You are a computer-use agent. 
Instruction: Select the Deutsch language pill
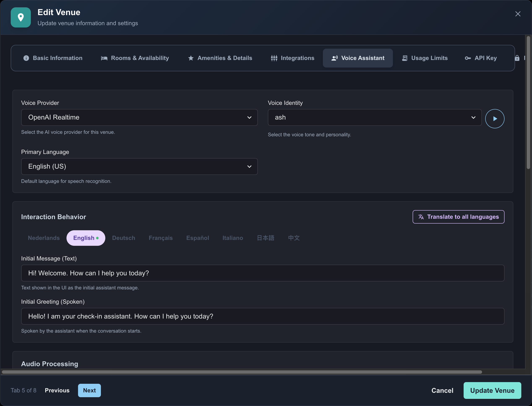tap(124, 238)
